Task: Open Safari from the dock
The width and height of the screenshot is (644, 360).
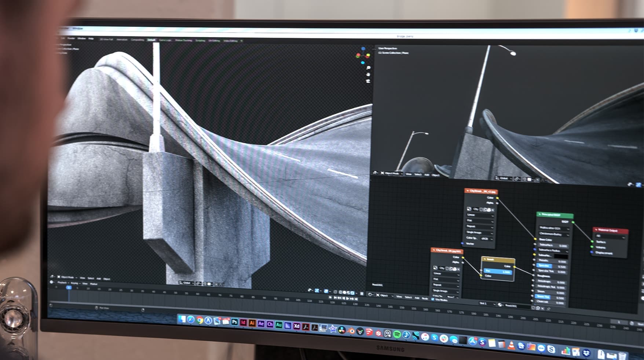Action: [x=191, y=320]
